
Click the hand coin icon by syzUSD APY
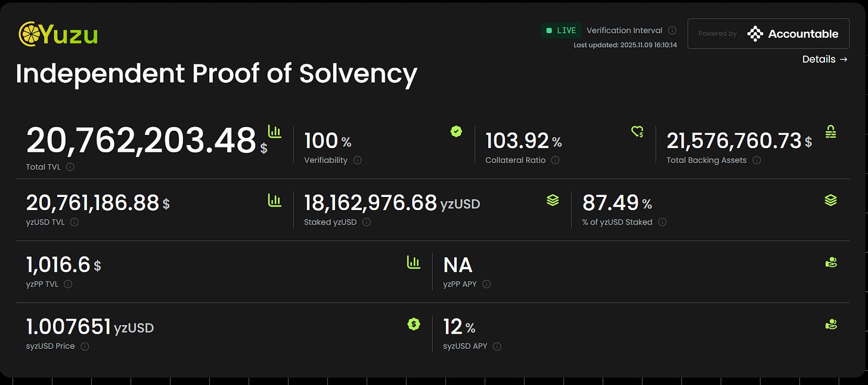click(x=831, y=324)
